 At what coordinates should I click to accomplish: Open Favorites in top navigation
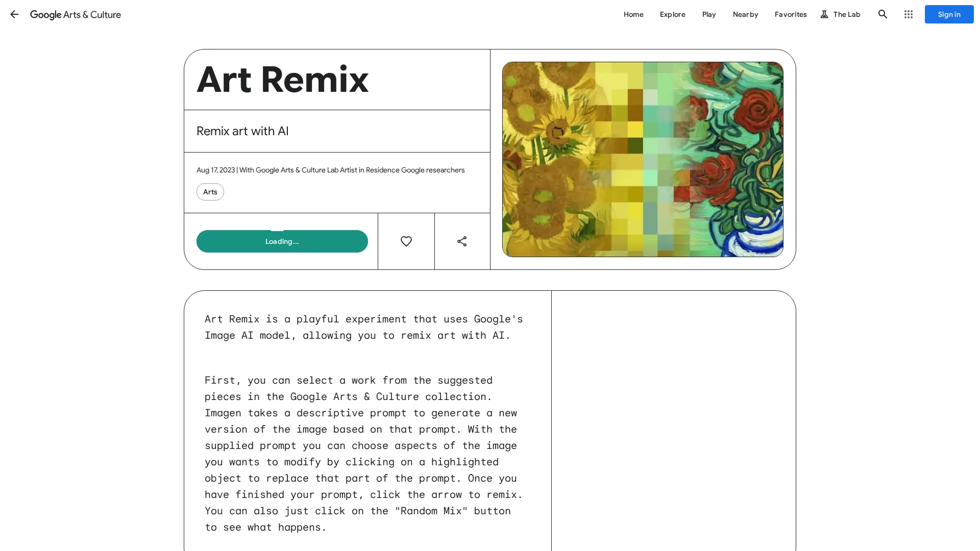coord(790,14)
